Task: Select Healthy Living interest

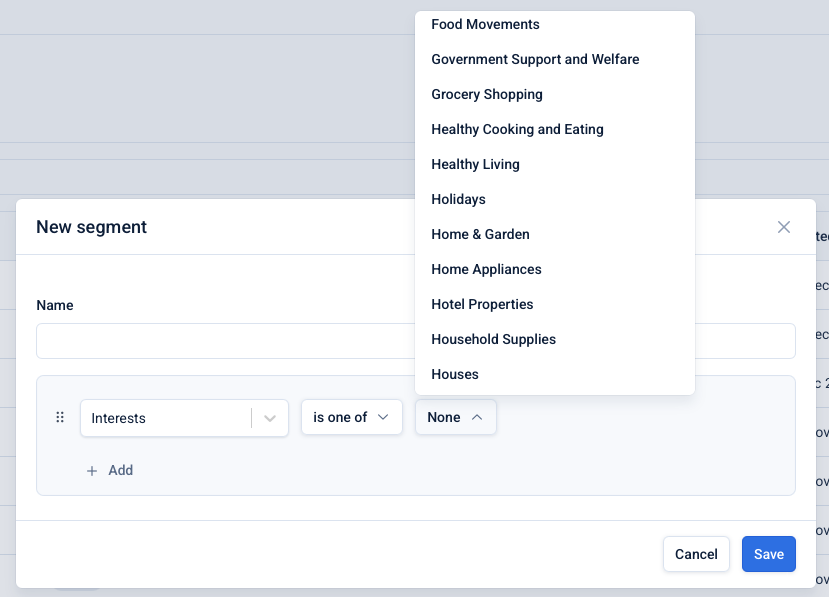Action: pyautogui.click(x=475, y=165)
